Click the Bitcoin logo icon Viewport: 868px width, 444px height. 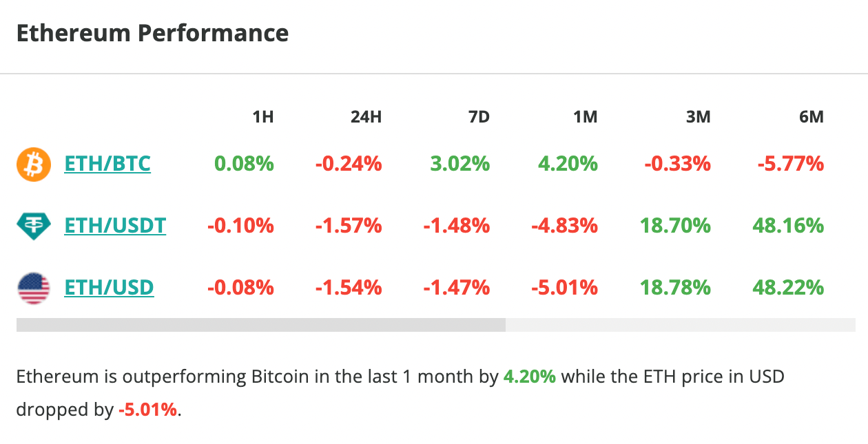pyautogui.click(x=34, y=165)
